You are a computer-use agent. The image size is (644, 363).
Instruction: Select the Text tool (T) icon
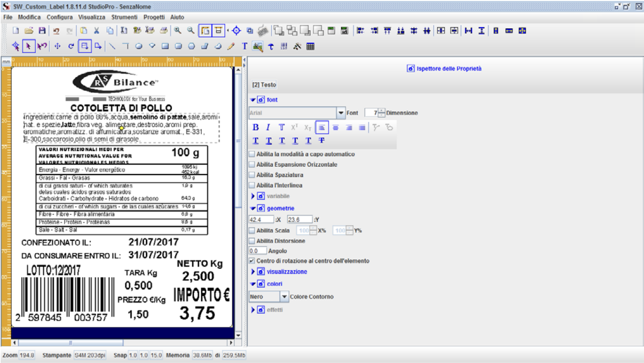245,46
